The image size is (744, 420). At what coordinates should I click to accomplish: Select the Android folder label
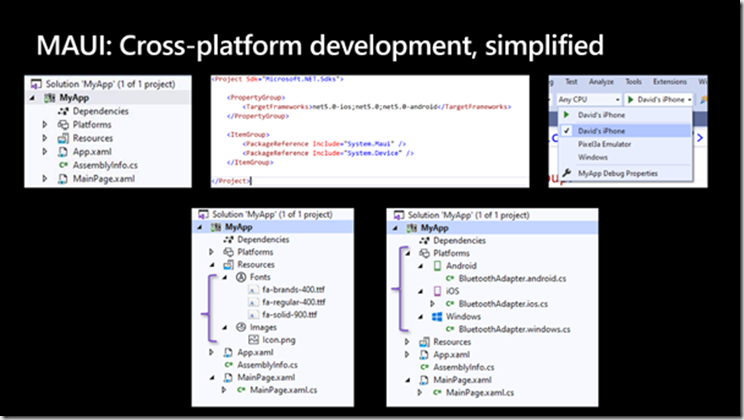(461, 266)
